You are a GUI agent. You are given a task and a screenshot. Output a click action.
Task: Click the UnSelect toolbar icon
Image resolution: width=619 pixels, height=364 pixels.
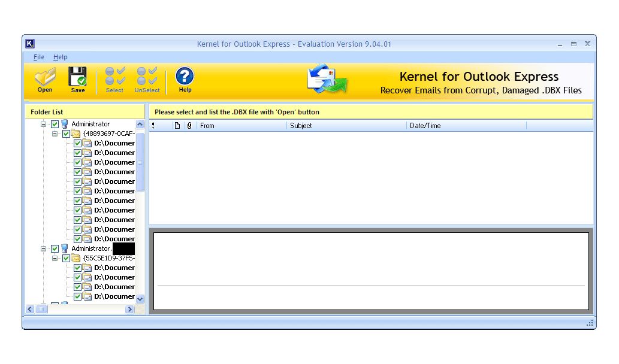point(147,79)
